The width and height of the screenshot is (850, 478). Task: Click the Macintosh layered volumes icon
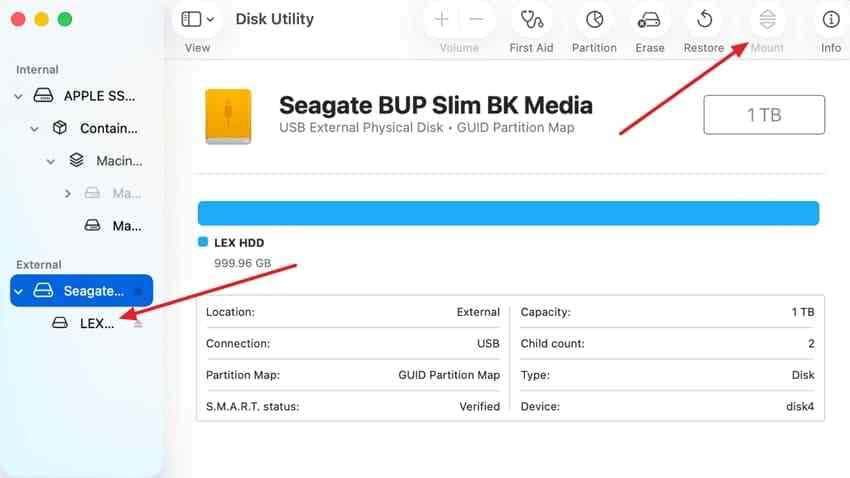76,160
